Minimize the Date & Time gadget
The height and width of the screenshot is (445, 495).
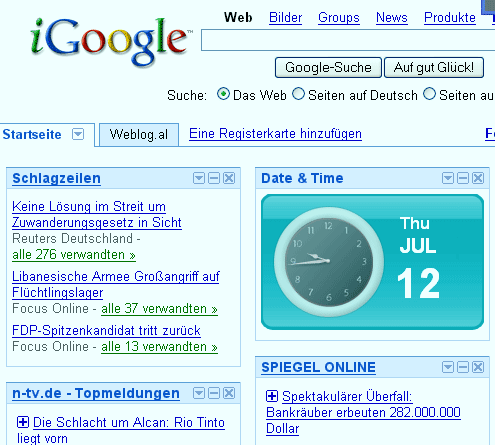pyautogui.click(x=463, y=178)
